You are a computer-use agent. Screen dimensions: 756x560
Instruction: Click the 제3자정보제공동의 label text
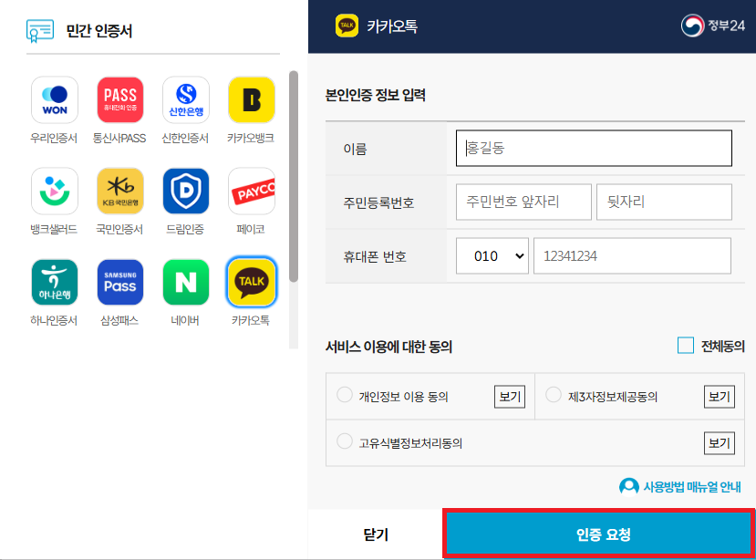coord(613,397)
